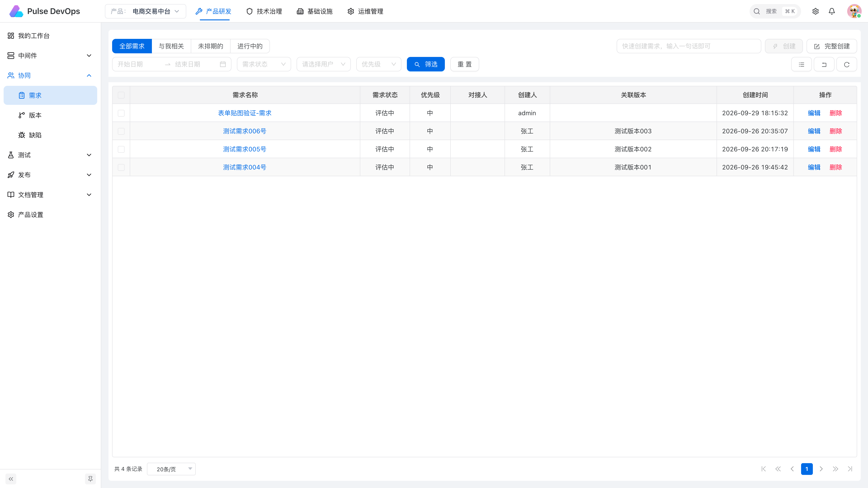Check the row for 测试需求004号
This screenshot has width=868, height=488.
tap(121, 167)
